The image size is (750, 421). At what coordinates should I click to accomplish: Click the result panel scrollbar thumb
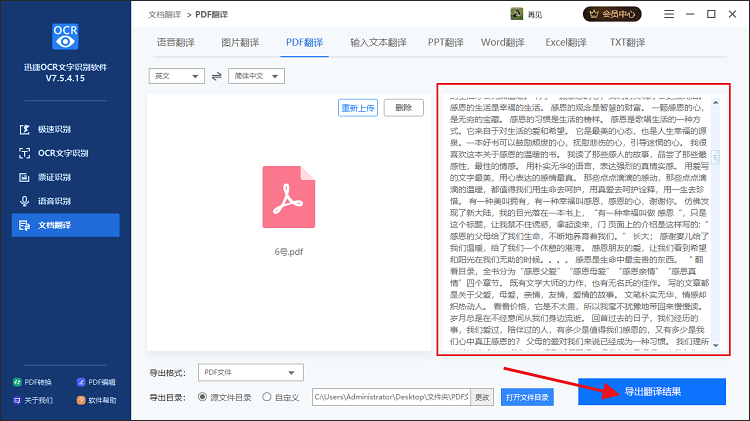tap(716, 157)
